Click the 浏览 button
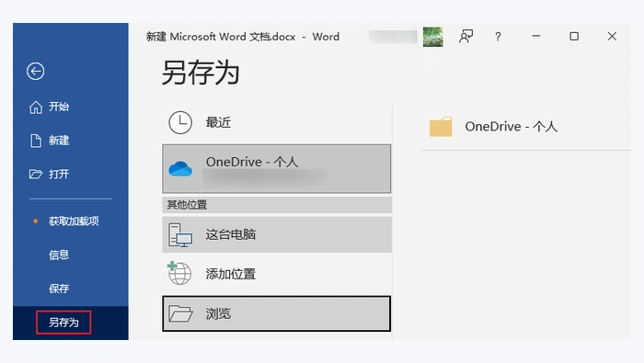 click(x=277, y=313)
